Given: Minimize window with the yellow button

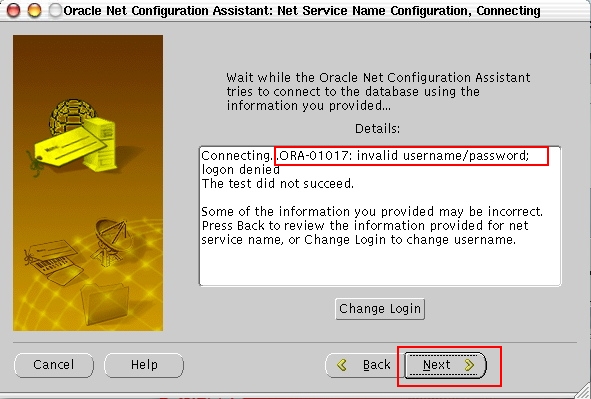Looking at the screenshot, I should 34,11.
